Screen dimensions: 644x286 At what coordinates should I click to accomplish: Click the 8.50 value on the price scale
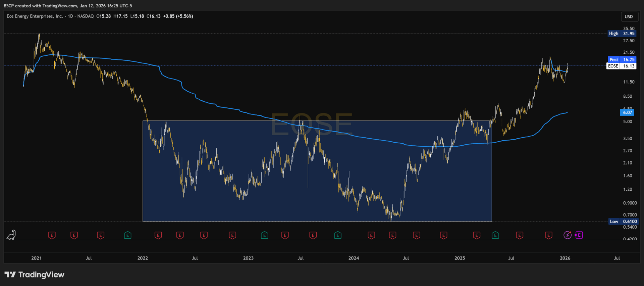[628, 96]
